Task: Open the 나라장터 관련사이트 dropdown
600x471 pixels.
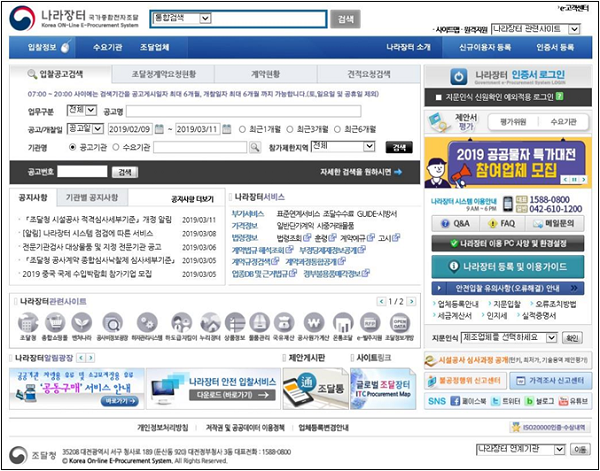Action: tap(535, 29)
